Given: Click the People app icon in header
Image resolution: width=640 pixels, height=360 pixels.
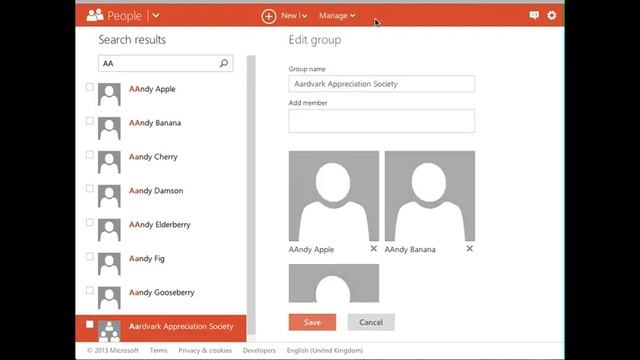Looking at the screenshot, I should tap(95, 16).
